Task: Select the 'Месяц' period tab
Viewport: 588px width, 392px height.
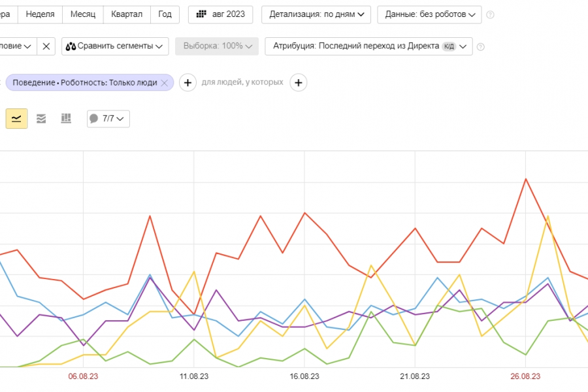Action: point(83,14)
